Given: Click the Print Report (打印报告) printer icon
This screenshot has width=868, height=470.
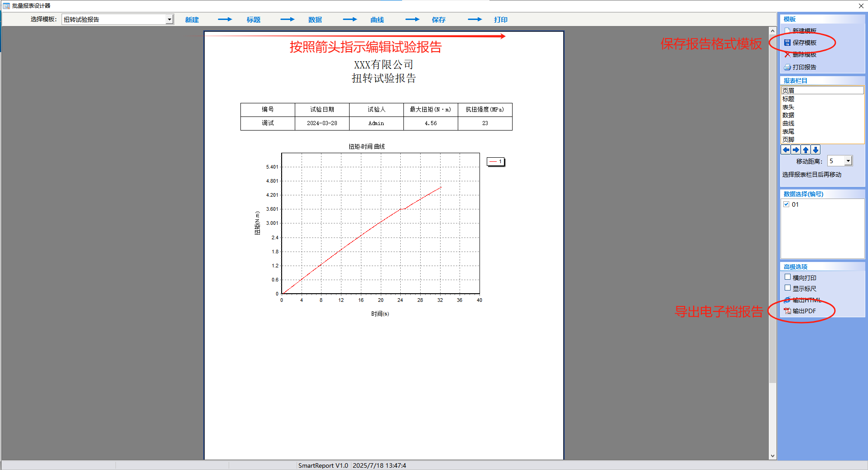Looking at the screenshot, I should 787,67.
